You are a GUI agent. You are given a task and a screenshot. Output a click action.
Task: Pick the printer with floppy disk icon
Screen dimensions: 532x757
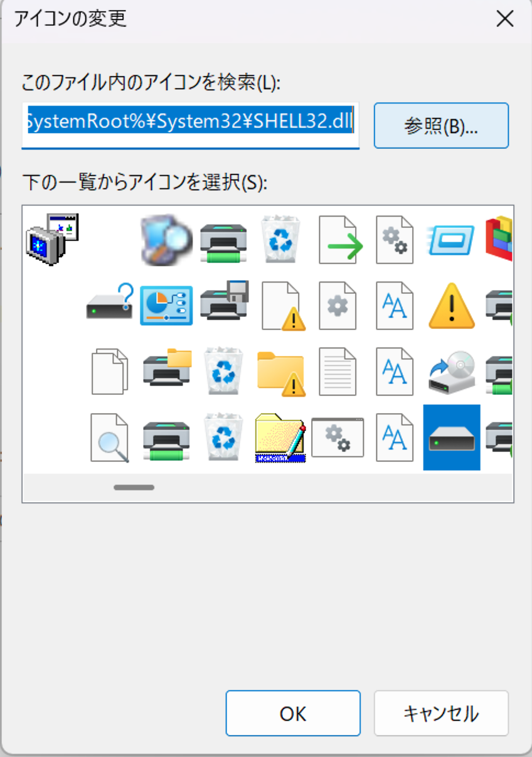click(x=224, y=303)
